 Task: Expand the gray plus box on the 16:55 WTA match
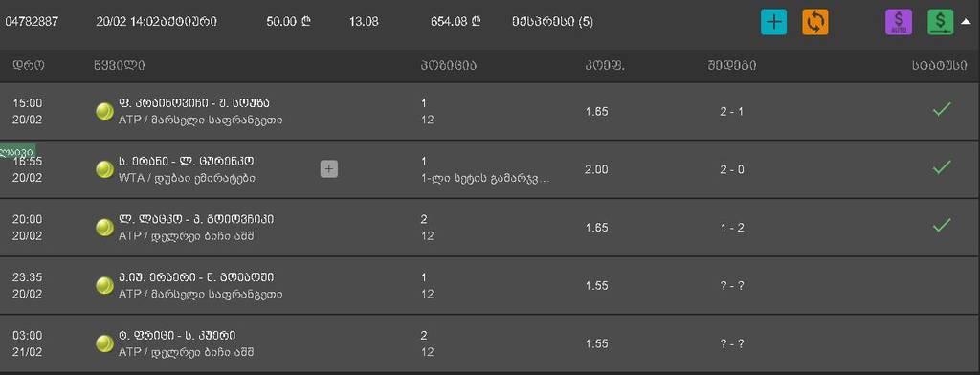pos(329,168)
